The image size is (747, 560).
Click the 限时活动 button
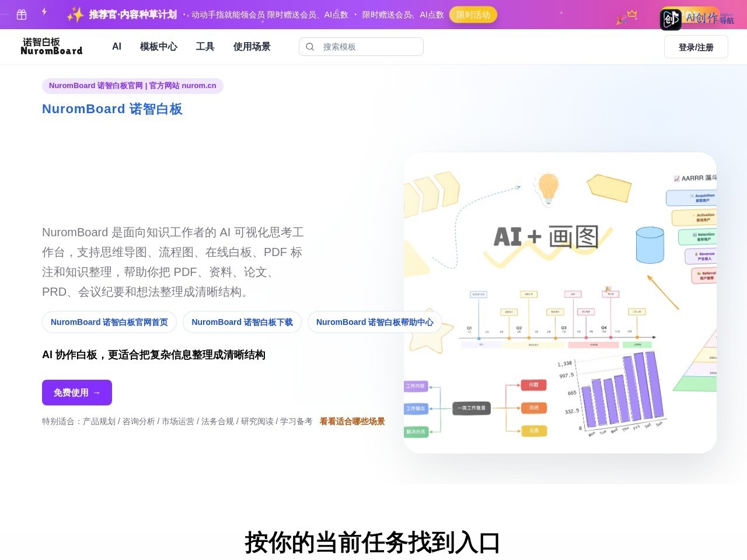[473, 15]
